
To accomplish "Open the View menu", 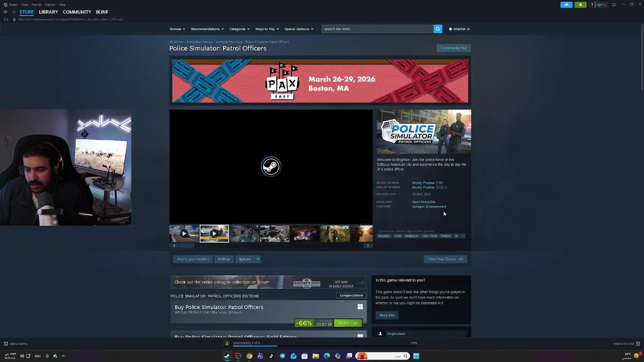I will tap(25, 5).
